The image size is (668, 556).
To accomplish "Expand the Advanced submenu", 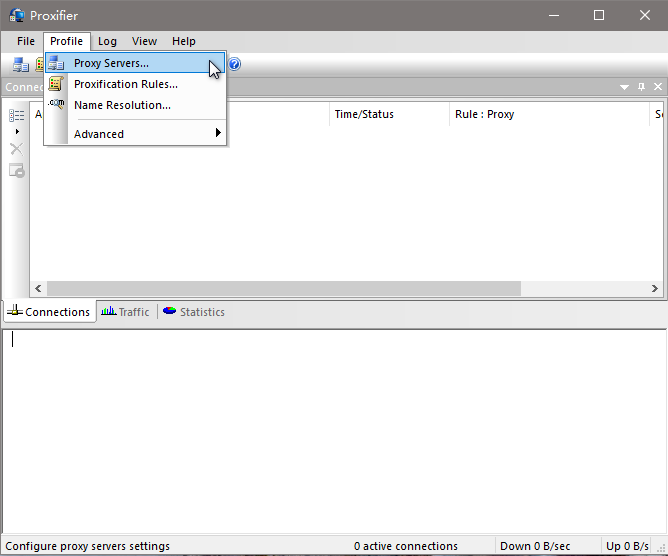I will click(x=135, y=134).
